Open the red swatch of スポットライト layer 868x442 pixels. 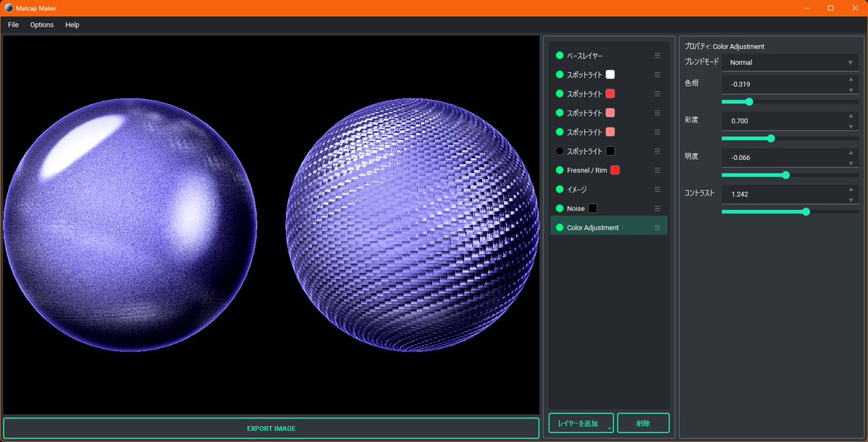(610, 93)
